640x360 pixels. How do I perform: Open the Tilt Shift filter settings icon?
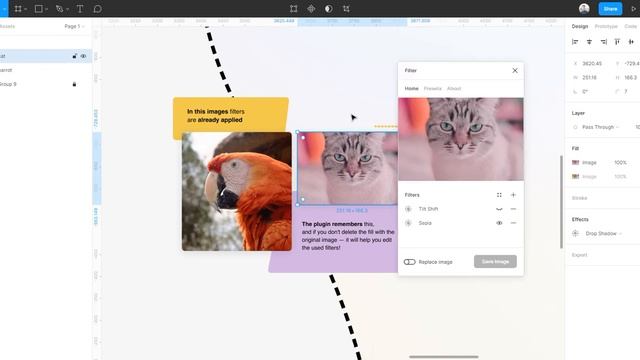(x=408, y=209)
